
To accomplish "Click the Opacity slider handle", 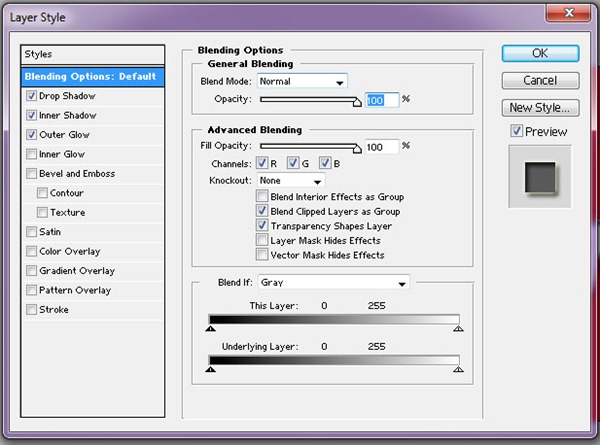I will pos(357,102).
